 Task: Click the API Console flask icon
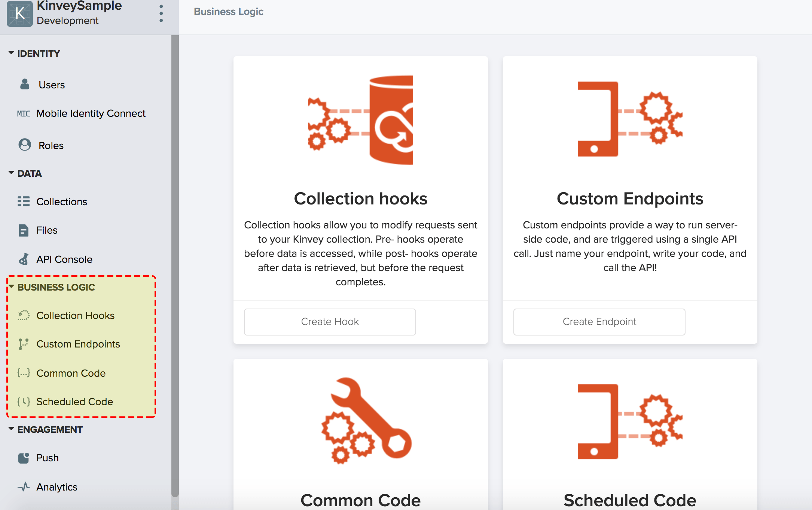pyautogui.click(x=24, y=259)
